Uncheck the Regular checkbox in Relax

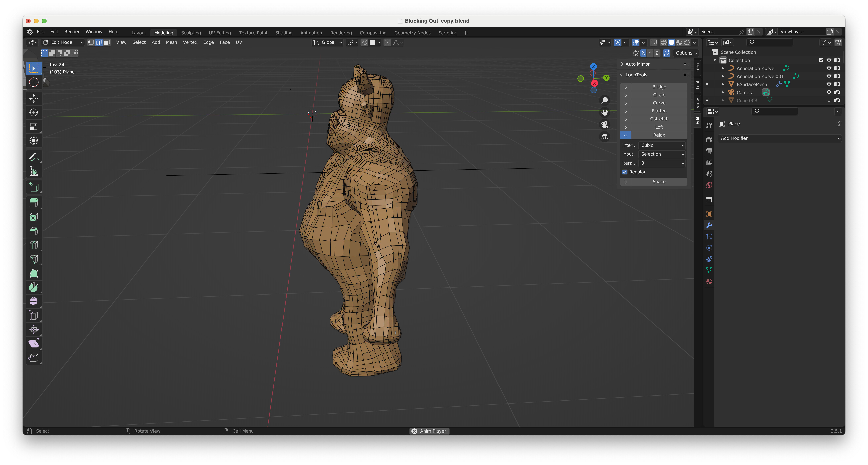[625, 172]
